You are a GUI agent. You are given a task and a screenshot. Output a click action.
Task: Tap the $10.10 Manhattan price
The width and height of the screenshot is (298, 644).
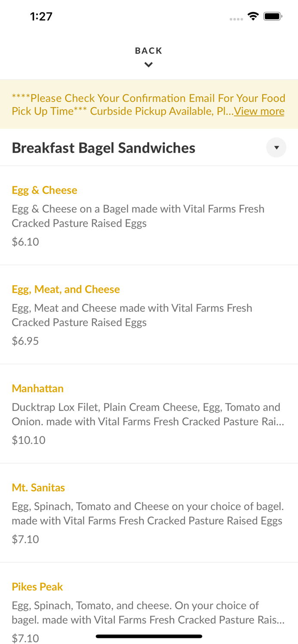[x=28, y=440]
